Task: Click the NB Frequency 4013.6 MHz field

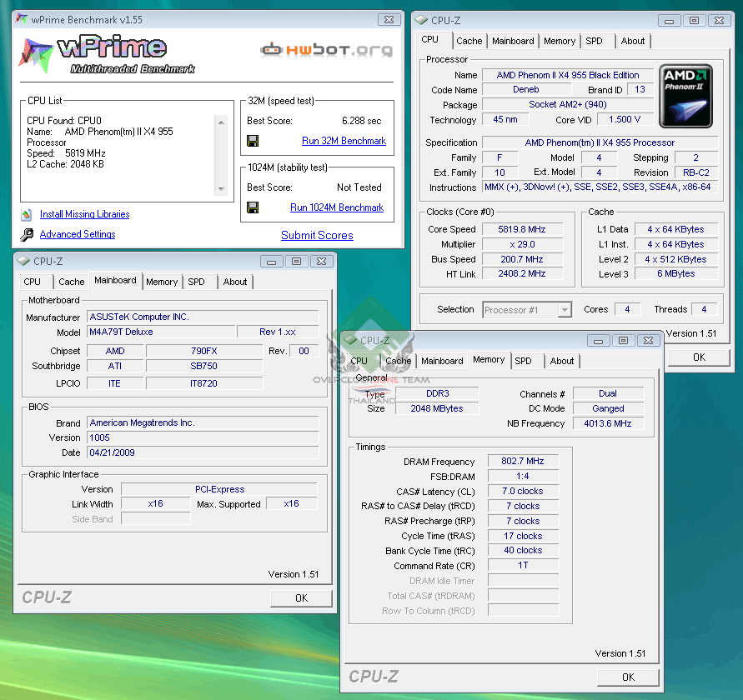Action: [x=607, y=423]
